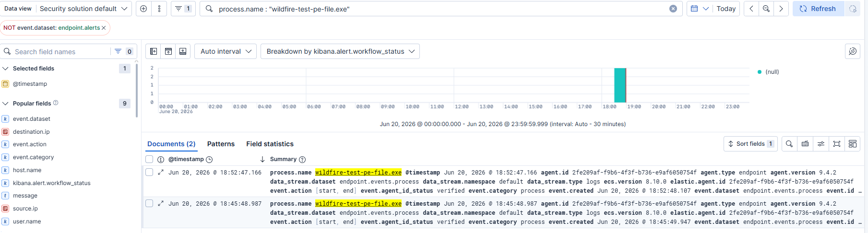The image size is (868, 233).
Task: Open the keyboard shortcuts icon
Action: (805, 144)
